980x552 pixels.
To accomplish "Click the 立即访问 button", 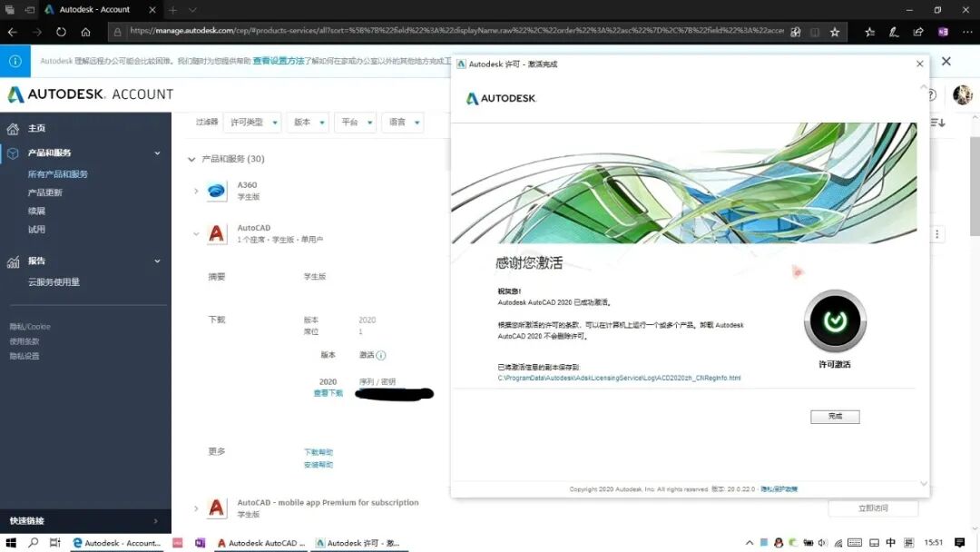I will click(x=873, y=508).
